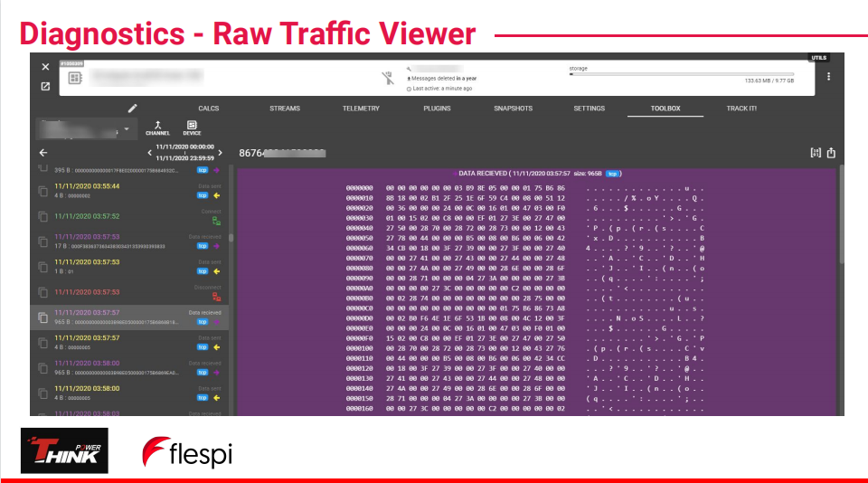Viewport: 868px width, 483px height.
Task: Switch to DEVICE traffic source
Action: coord(192,128)
